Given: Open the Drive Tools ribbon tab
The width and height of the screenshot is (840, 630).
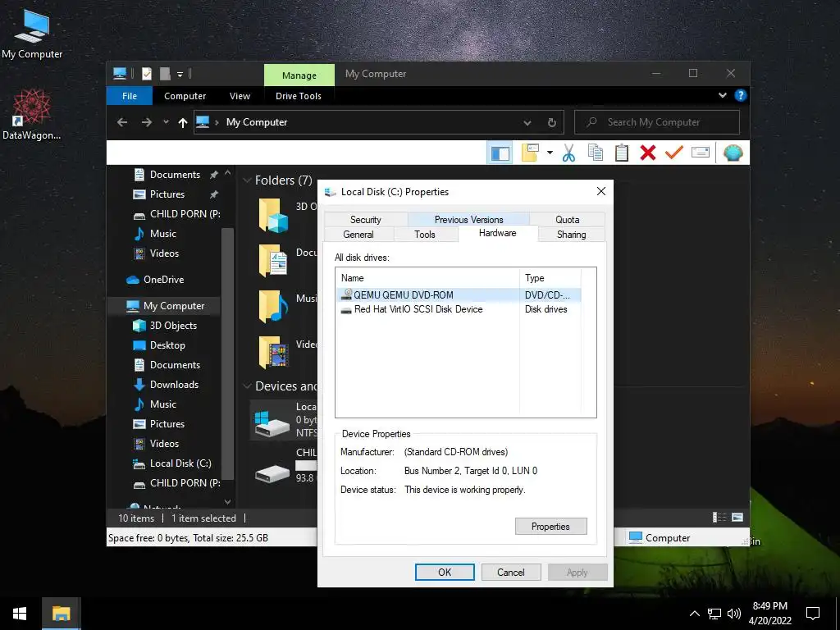Looking at the screenshot, I should tap(299, 96).
